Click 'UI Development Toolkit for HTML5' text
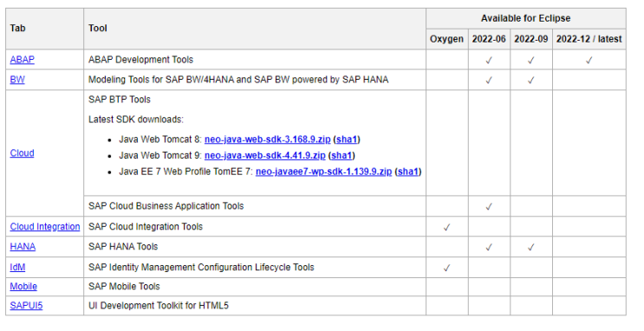The height and width of the screenshot is (331, 644). click(x=159, y=306)
